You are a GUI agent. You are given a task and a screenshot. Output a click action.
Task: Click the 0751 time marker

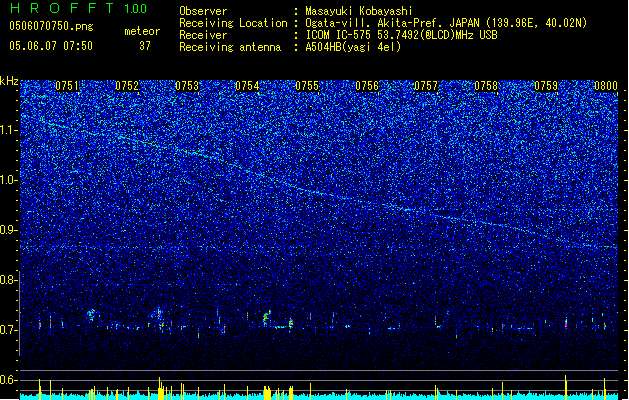coord(67,86)
